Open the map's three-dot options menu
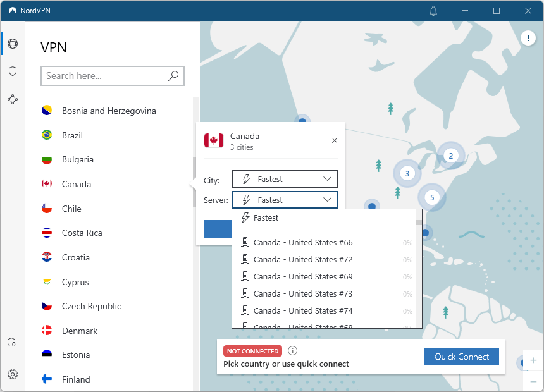This screenshot has width=544, height=392. pos(528,38)
